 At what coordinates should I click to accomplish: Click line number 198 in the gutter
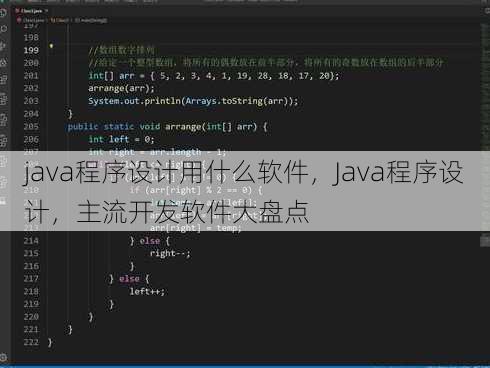pos(31,38)
